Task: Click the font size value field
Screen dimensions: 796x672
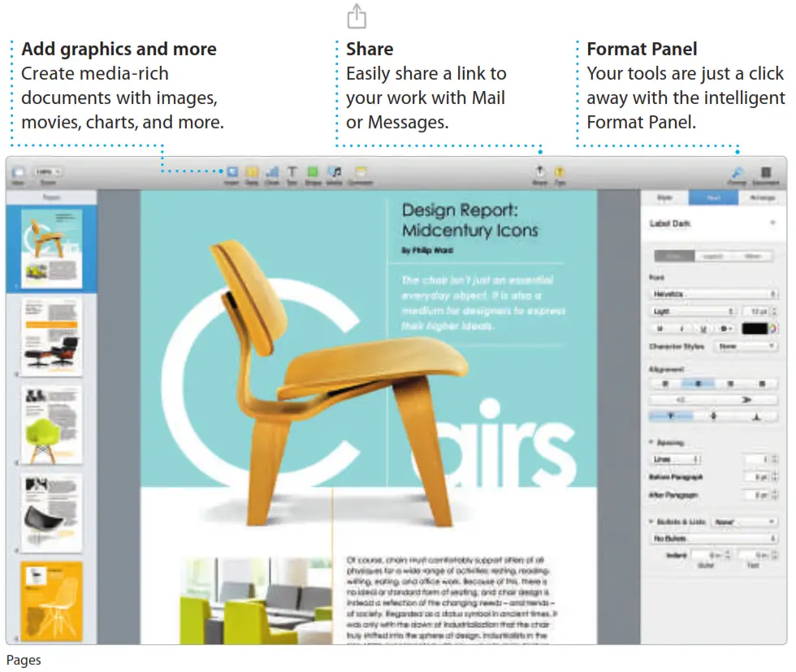Action: coord(757,311)
